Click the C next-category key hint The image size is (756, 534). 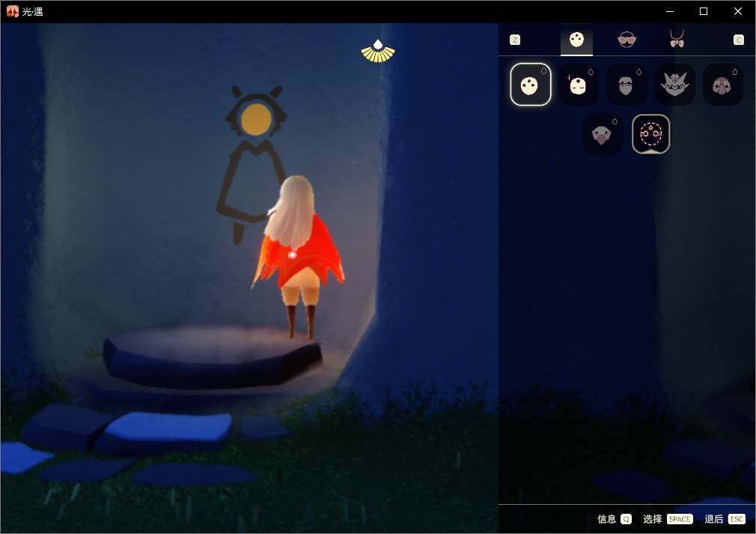[739, 40]
